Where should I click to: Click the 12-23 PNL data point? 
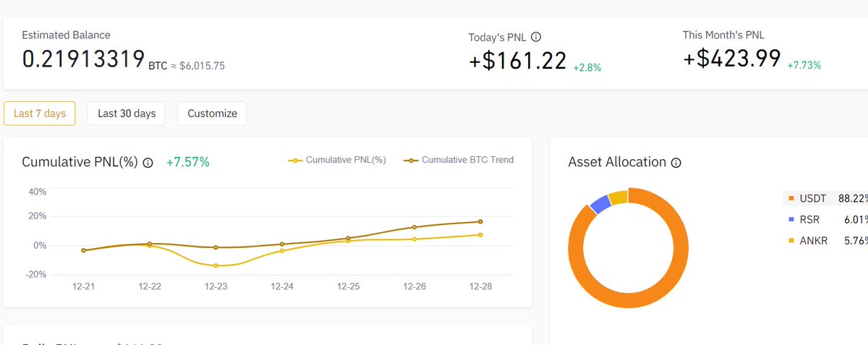click(216, 265)
